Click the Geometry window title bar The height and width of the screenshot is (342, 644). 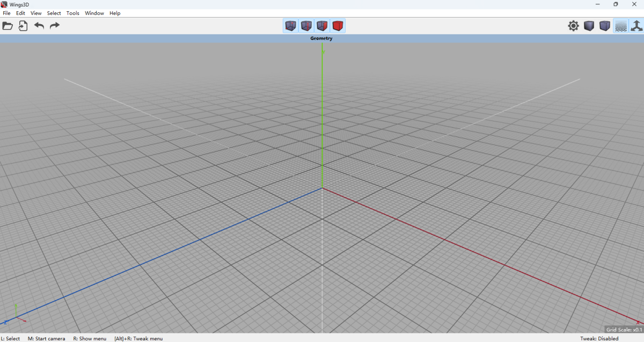tap(321, 39)
